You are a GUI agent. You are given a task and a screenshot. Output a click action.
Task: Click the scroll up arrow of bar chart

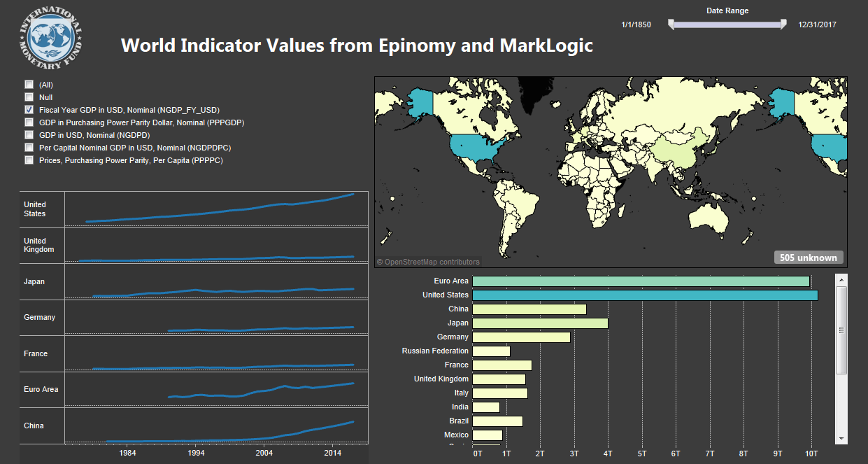tap(841, 280)
